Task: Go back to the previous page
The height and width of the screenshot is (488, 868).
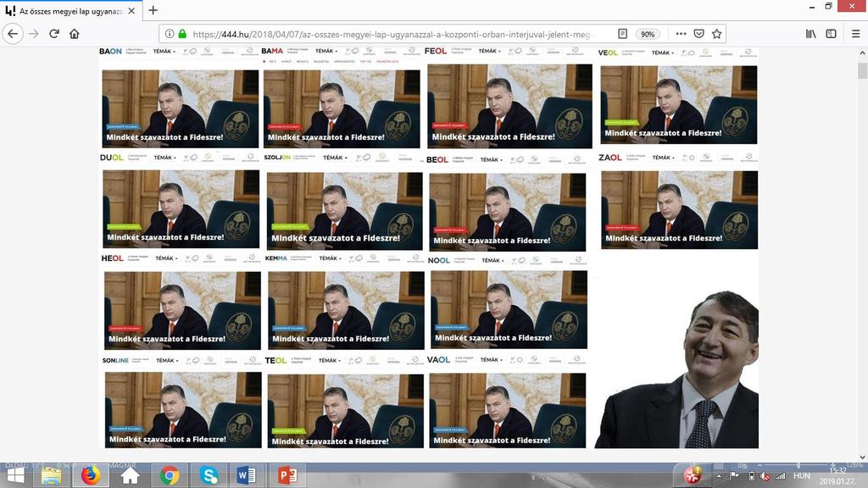Action: click(x=13, y=34)
